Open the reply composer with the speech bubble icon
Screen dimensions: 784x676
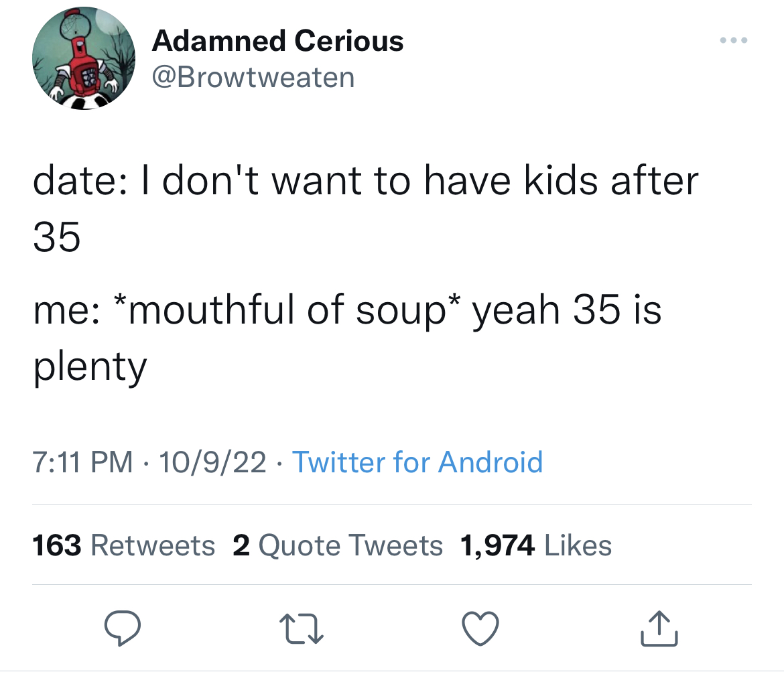click(x=123, y=627)
